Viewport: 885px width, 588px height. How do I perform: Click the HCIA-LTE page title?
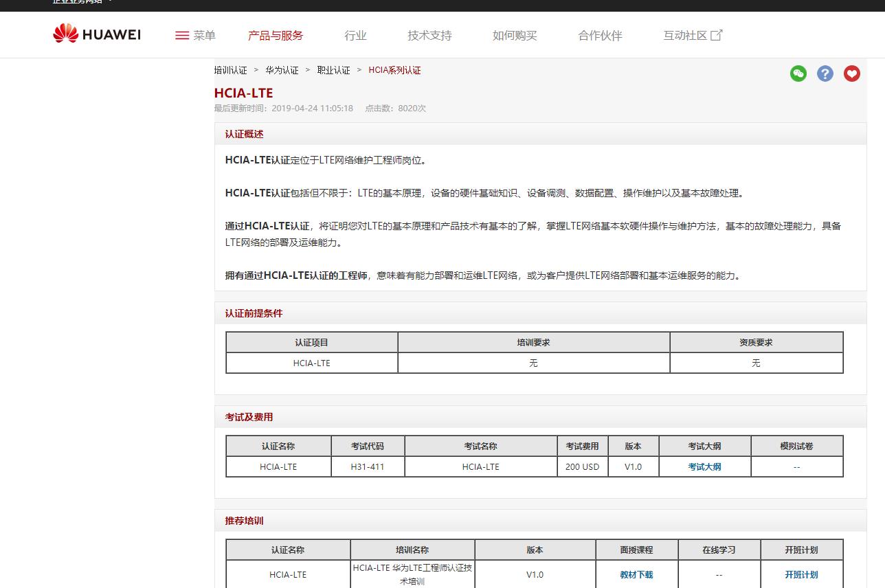[x=243, y=93]
